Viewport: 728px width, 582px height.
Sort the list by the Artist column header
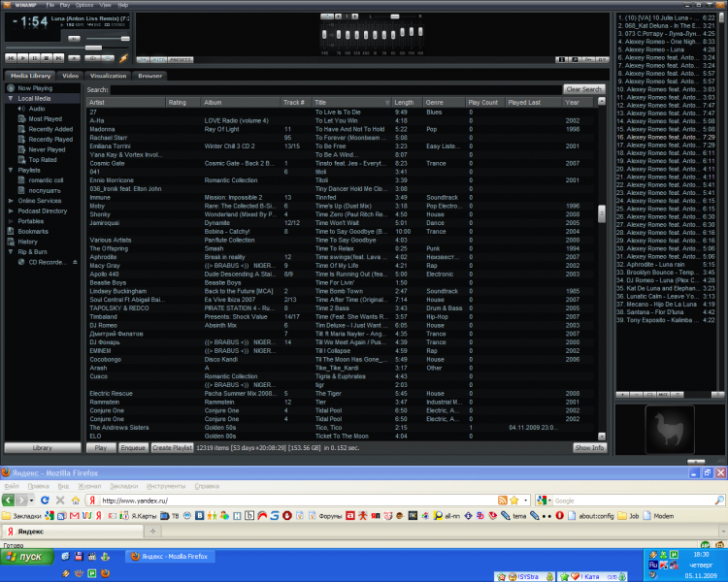(x=126, y=102)
